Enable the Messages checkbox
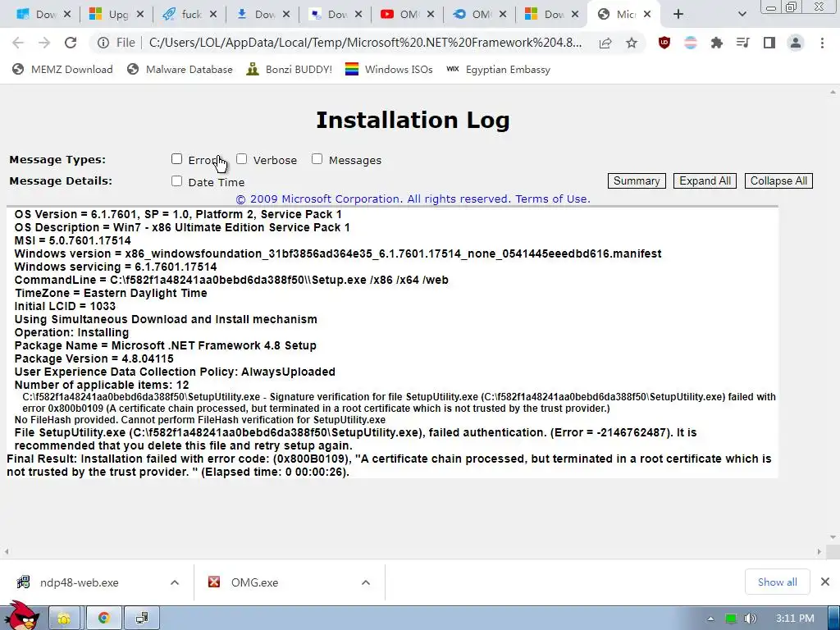Image resolution: width=840 pixels, height=630 pixels. pos(317,159)
